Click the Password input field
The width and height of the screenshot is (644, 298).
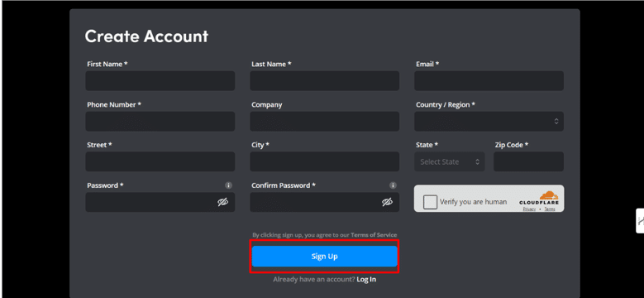(160, 202)
